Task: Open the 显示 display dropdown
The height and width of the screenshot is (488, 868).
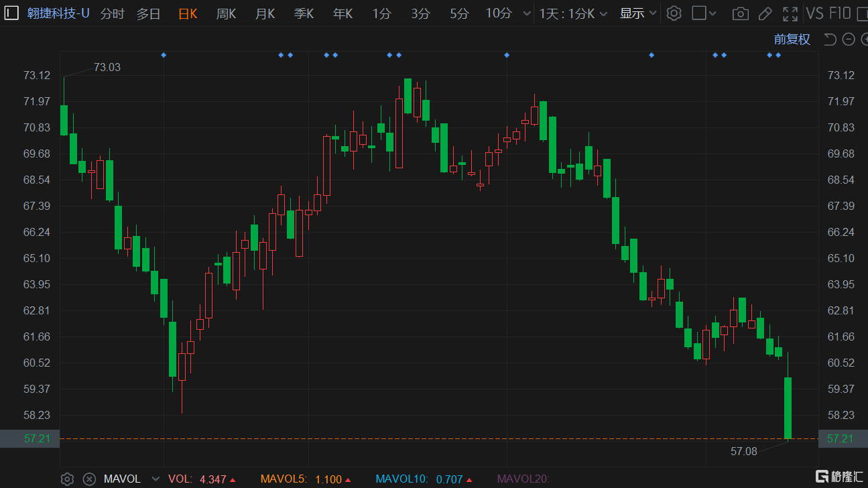Action: (637, 13)
